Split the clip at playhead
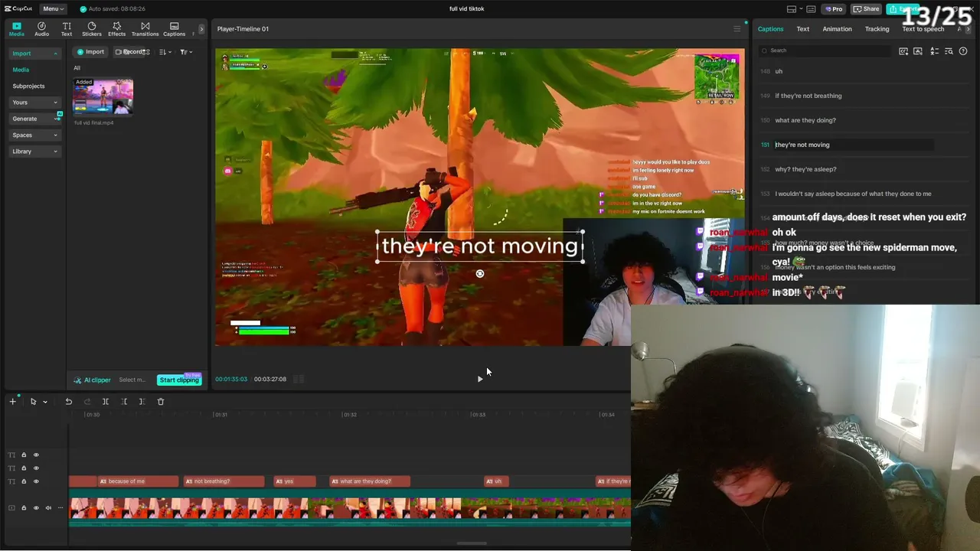The image size is (980, 551). pos(106,402)
